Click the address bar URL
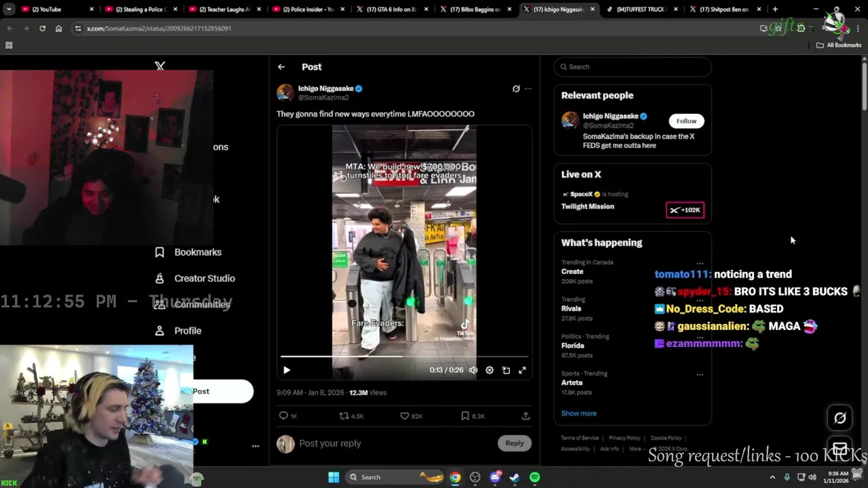This screenshot has width=868, height=488. (159, 28)
